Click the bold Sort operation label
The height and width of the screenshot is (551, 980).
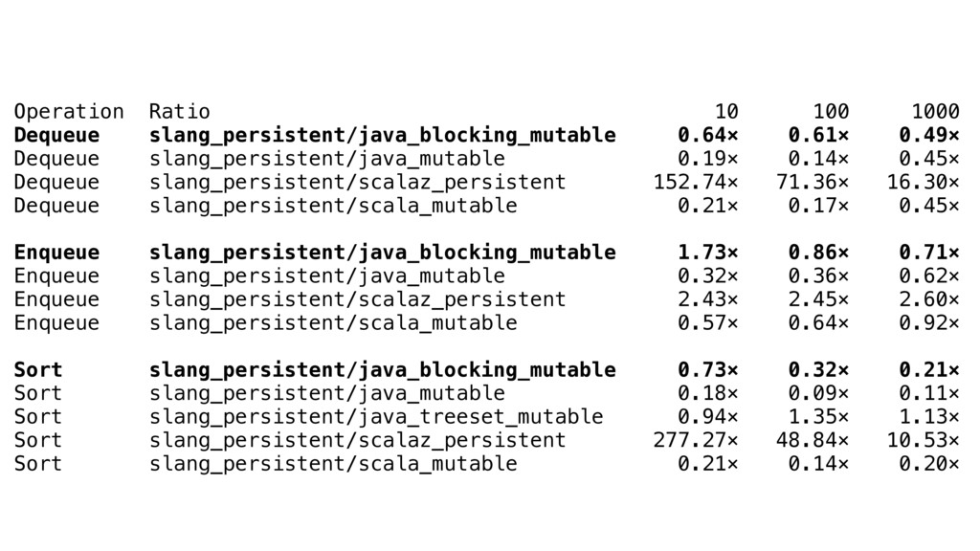tap(38, 370)
